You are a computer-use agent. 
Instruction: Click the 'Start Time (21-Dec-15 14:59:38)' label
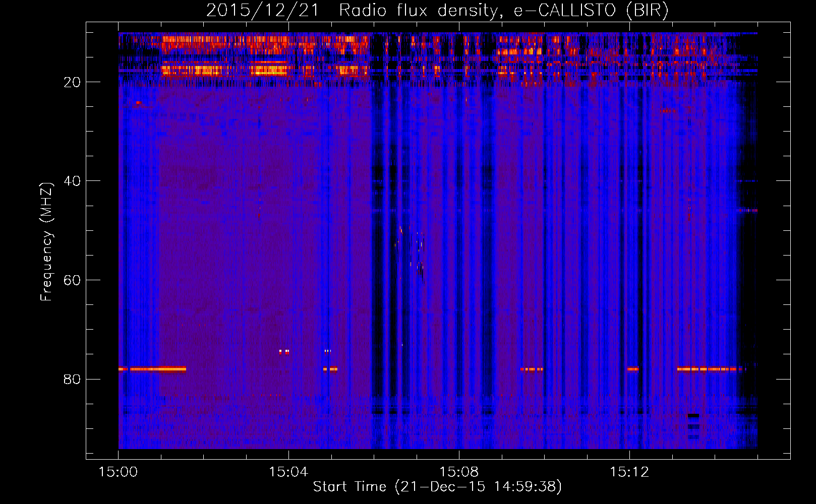point(437,486)
